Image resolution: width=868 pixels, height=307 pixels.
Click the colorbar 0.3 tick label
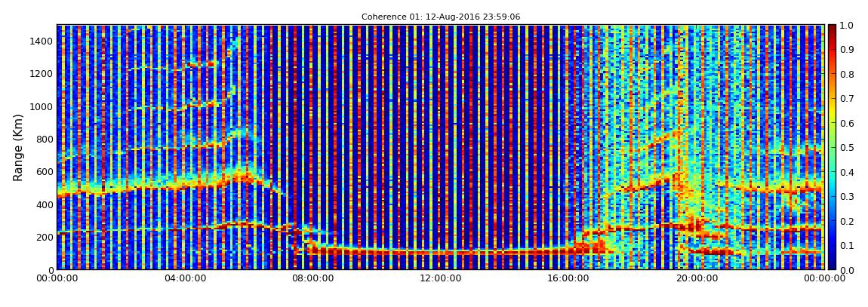pos(846,196)
